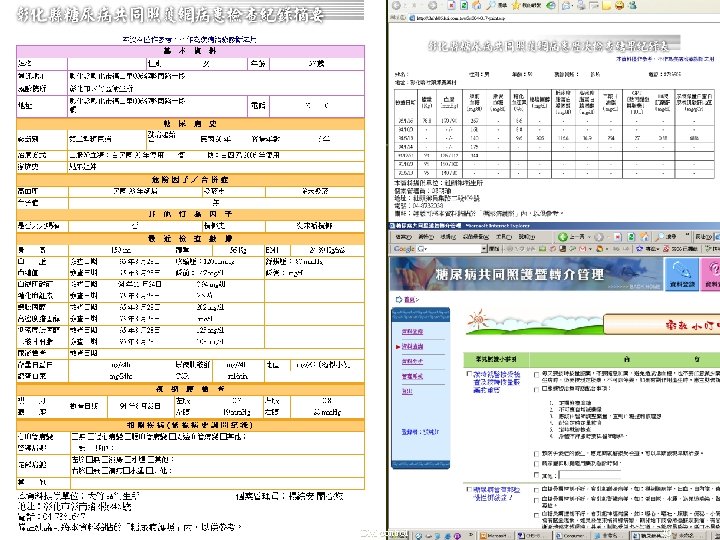720x540 pixels.
Task: Open 檢視 menu in lower browser
Action: click(x=448, y=237)
